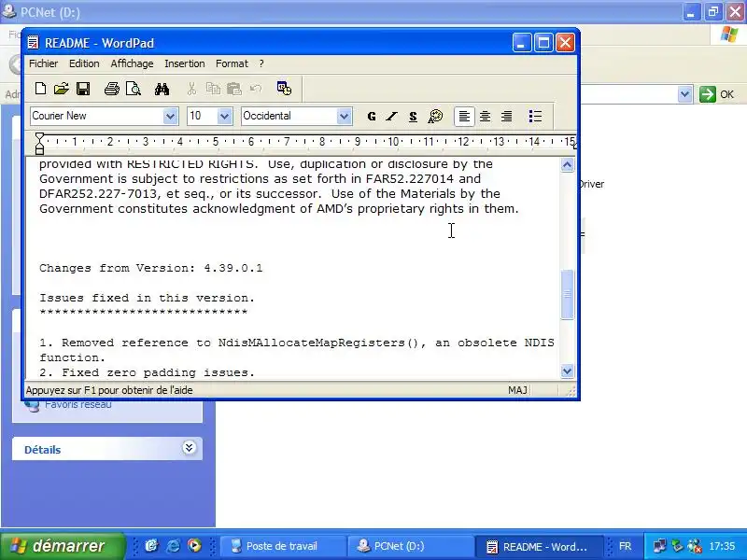Find text with the binoculars icon
This screenshot has height=560, width=747.
[162, 89]
